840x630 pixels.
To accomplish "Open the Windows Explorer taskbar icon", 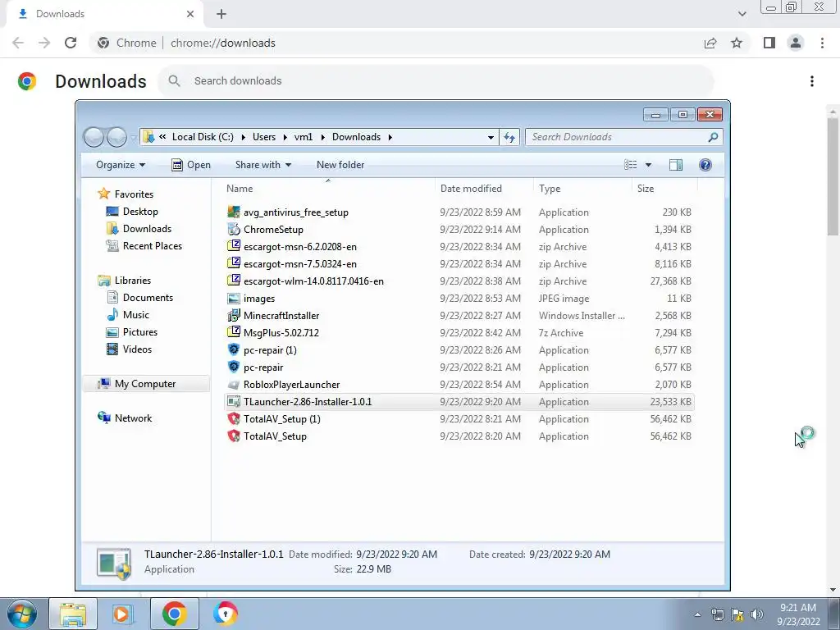I will click(x=73, y=614).
